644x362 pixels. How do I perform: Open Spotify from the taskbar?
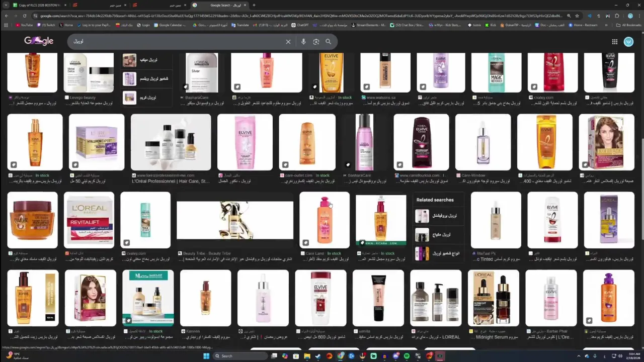(x=407, y=356)
